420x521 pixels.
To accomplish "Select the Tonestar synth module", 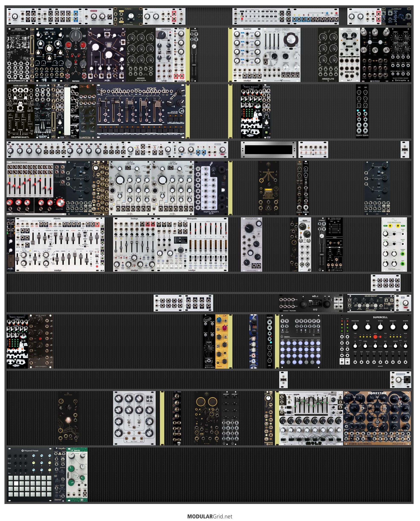I will [377, 418].
